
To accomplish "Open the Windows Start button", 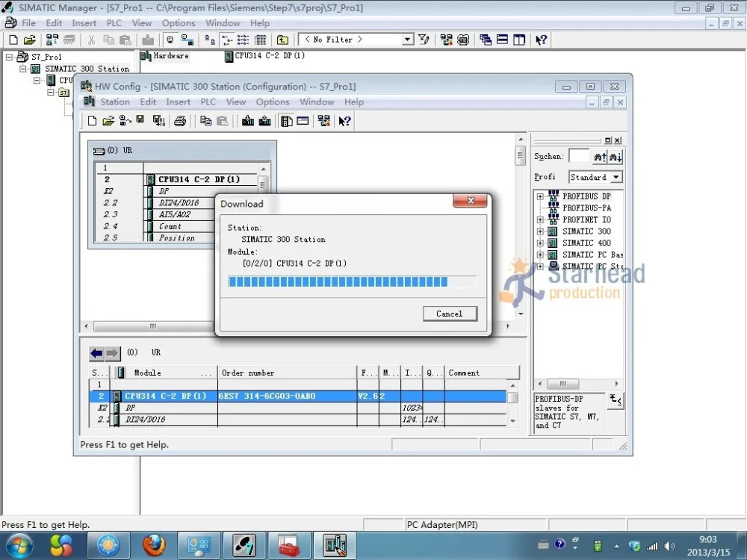I will click(x=19, y=546).
